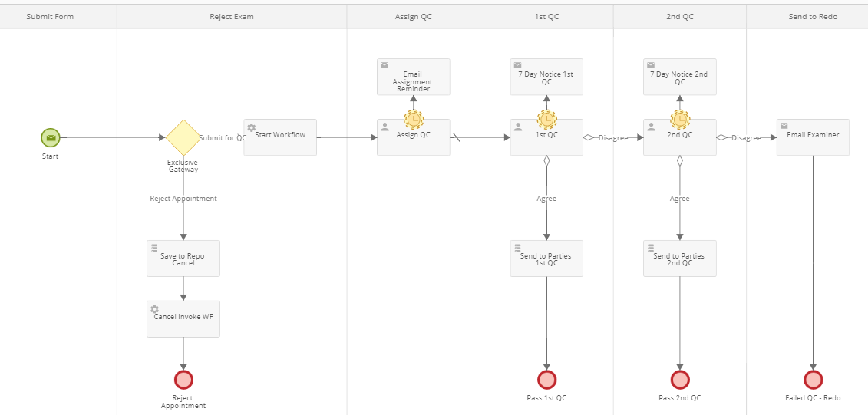
Task: Click the Exclusive Gateway diamond
Action: point(183,137)
